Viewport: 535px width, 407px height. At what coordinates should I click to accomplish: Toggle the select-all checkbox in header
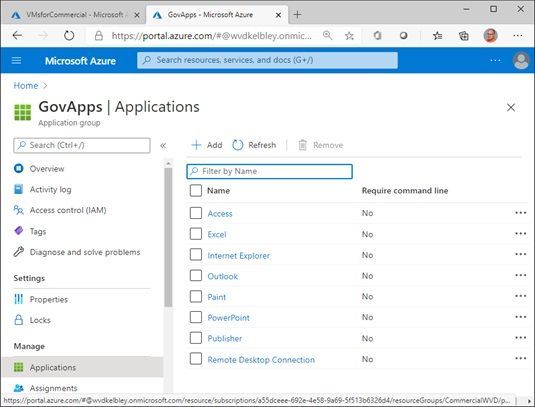[x=196, y=191]
